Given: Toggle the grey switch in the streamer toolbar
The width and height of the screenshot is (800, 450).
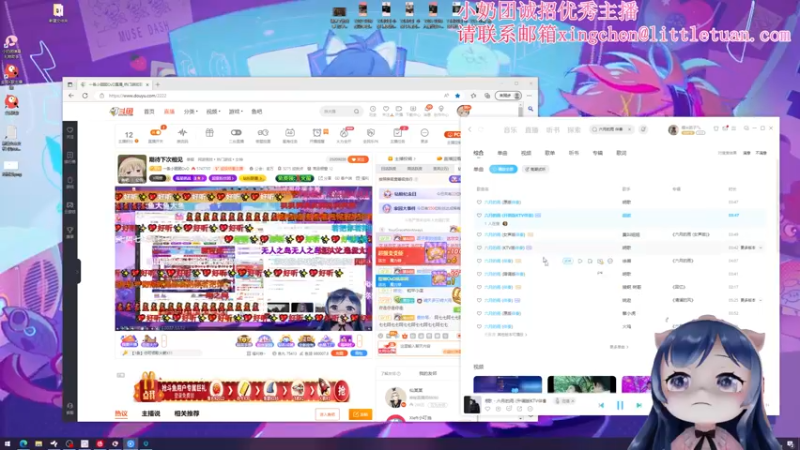Looking at the screenshot, I should [236, 133].
